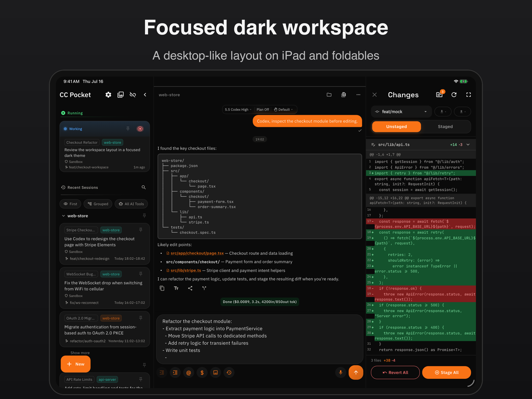Refresh the Changes panel
The height and width of the screenshot is (399, 532).
coord(454,95)
